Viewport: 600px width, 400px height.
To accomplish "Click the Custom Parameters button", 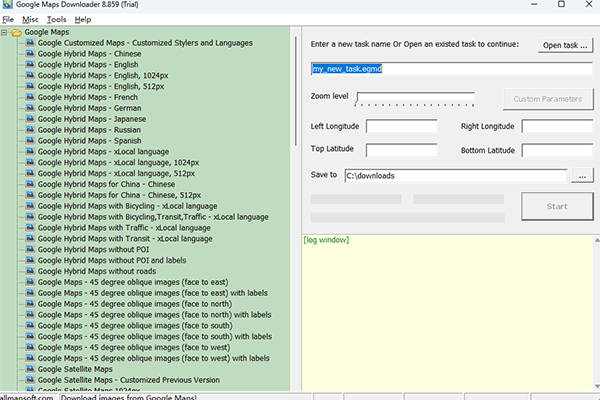I will [548, 99].
